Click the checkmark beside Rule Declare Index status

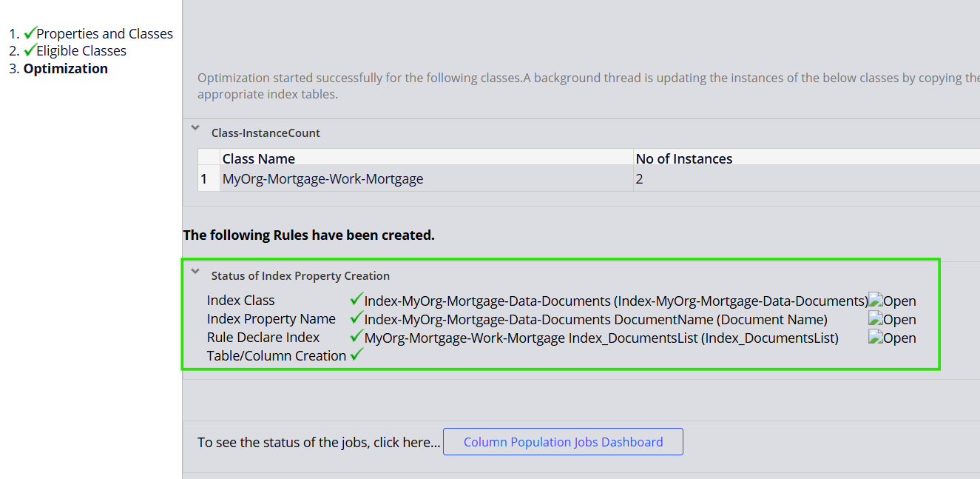[356, 336]
